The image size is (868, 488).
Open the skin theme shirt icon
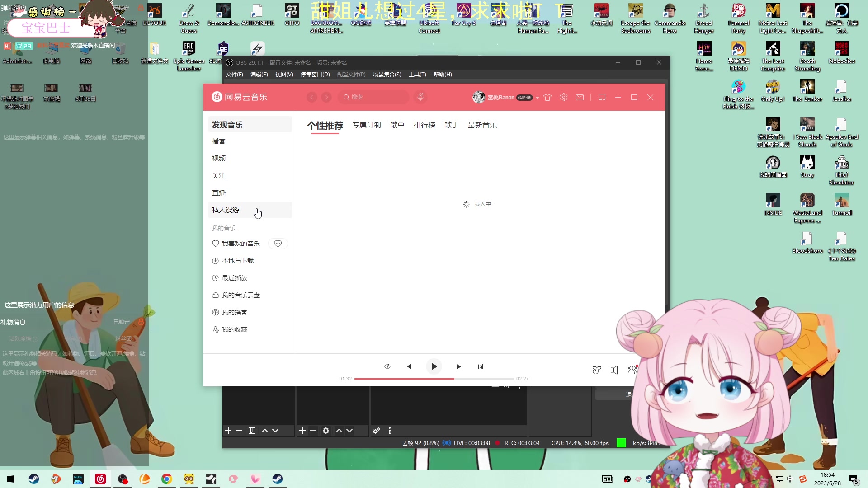[x=547, y=97]
